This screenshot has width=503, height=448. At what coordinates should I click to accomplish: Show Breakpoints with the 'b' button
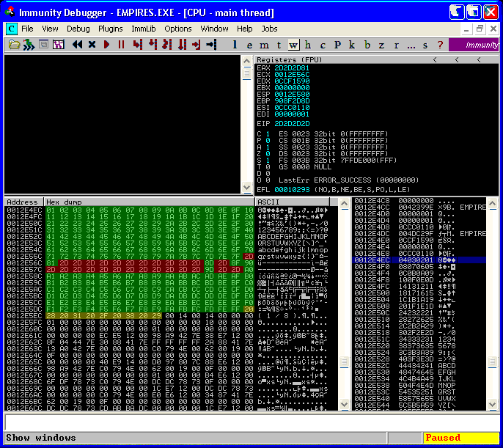coord(367,45)
